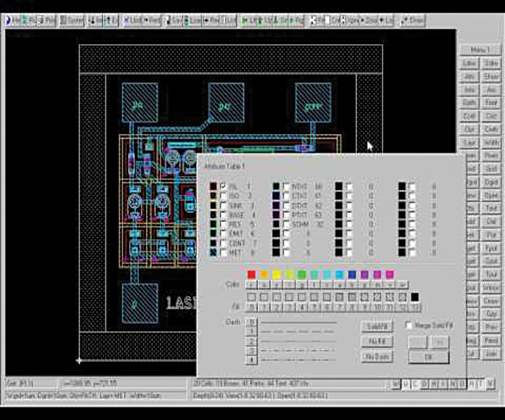Image resolution: width=505 pixels, height=420 pixels.
Task: Check the CTXT text layer checkbox
Action: [x=286, y=196]
